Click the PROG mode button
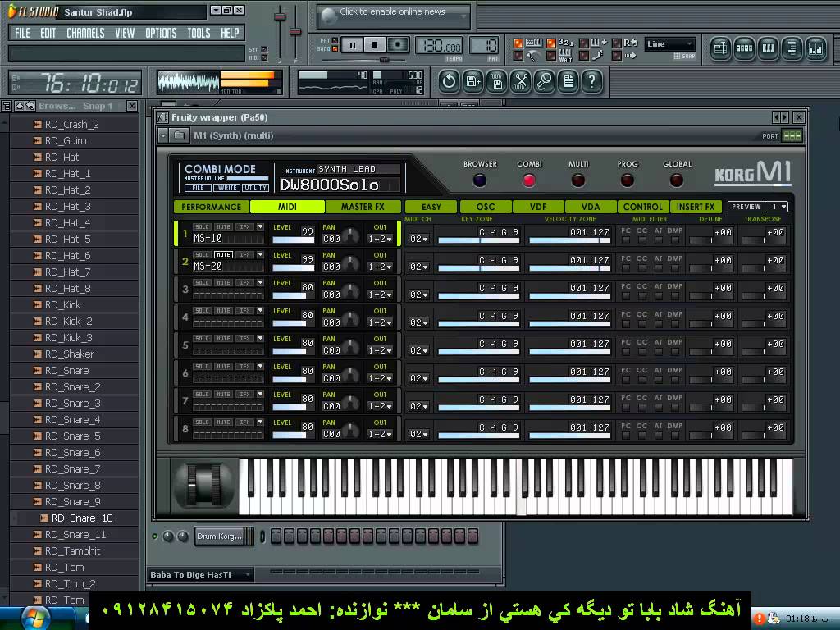Viewport: 840px width, 630px height. 628,180
